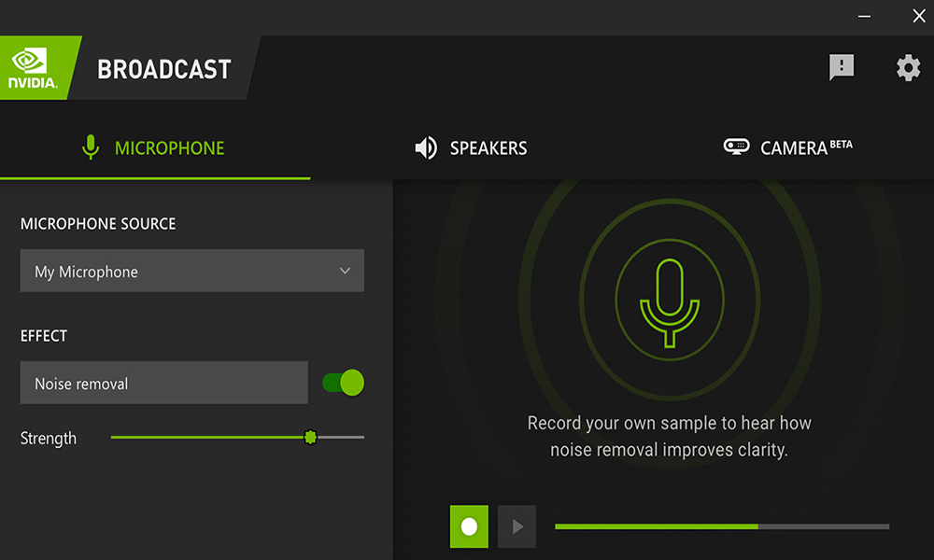Expand the My Microphone source dropdown

(x=191, y=271)
